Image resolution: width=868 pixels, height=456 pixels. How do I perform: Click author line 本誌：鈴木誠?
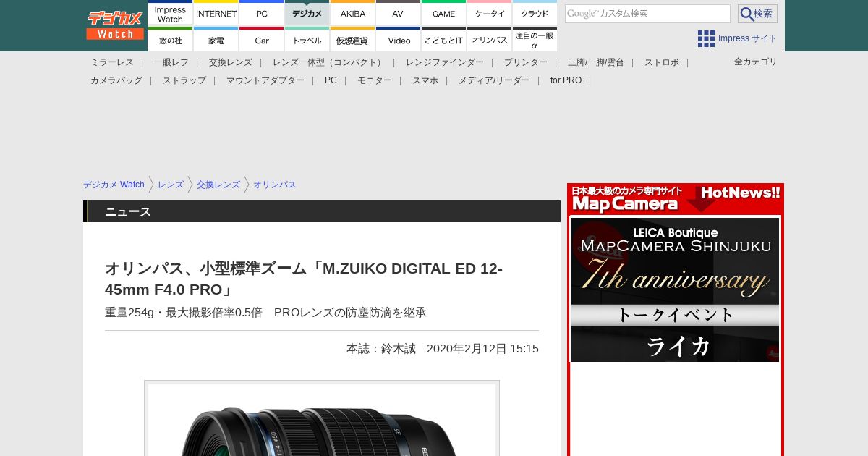(381, 349)
